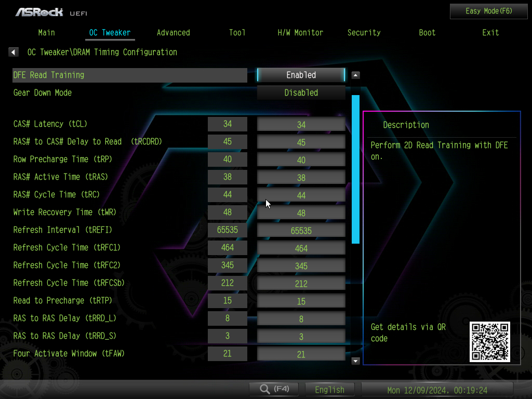This screenshot has height=399, width=532.
Task: Click the RAS to RAS Delay (tRRD_S) label
Action: pos(65,336)
